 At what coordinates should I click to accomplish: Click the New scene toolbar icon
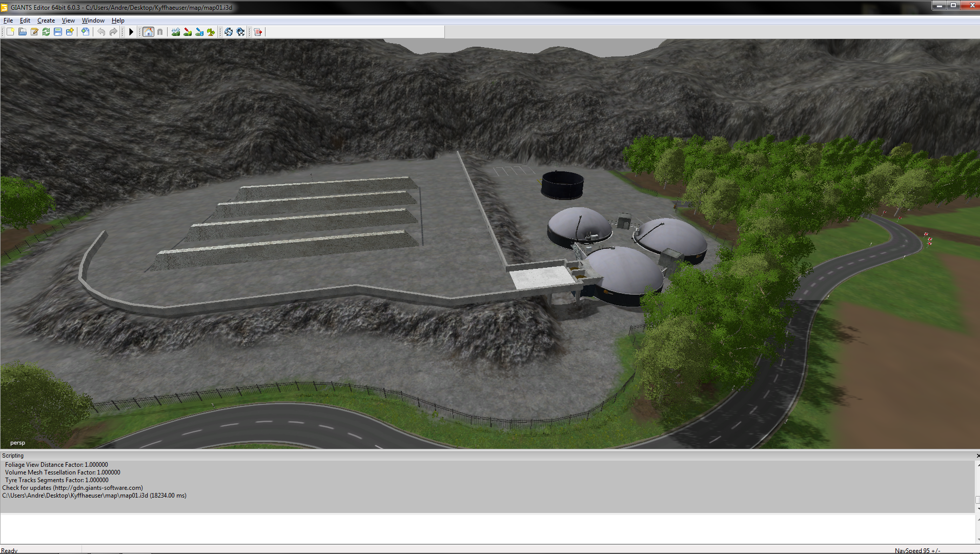pyautogui.click(x=10, y=32)
